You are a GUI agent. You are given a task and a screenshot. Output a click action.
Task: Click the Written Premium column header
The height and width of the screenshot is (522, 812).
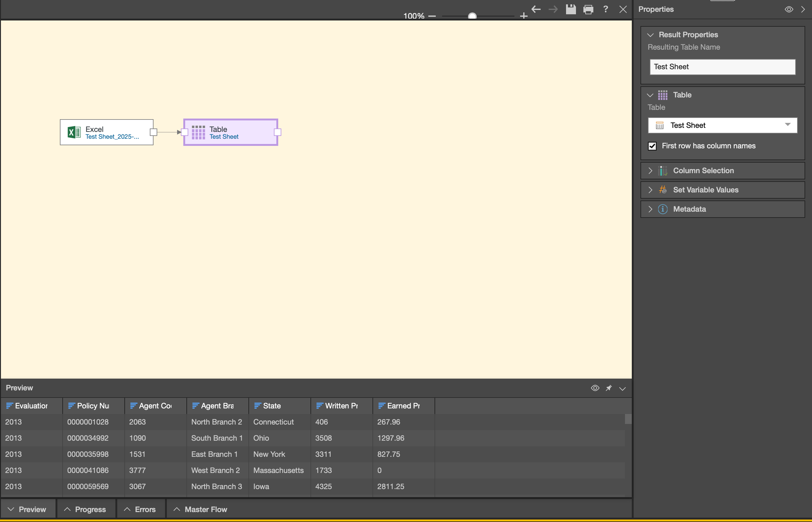[341, 406]
